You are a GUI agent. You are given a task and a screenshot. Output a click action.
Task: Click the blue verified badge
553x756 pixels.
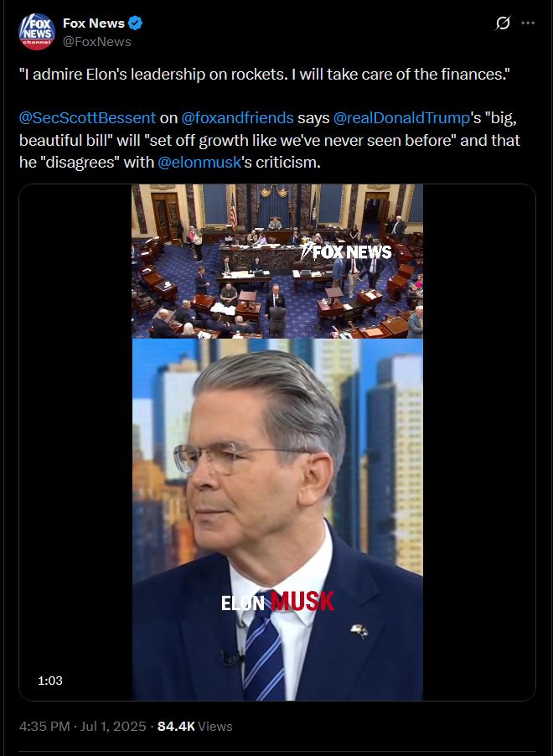click(136, 23)
